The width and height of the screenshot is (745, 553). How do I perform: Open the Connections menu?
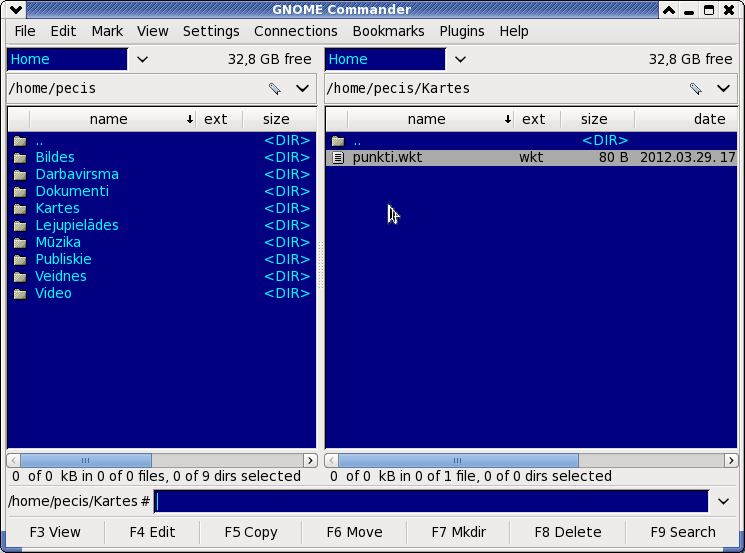[296, 31]
